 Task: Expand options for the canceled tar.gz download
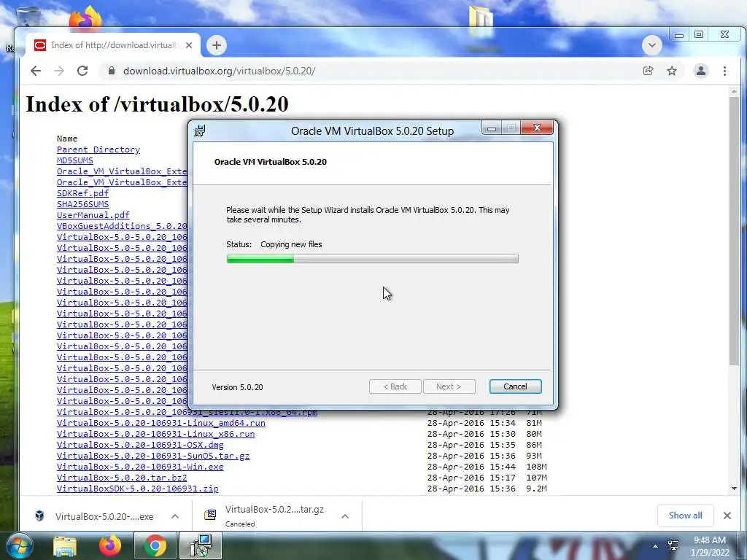click(x=345, y=516)
